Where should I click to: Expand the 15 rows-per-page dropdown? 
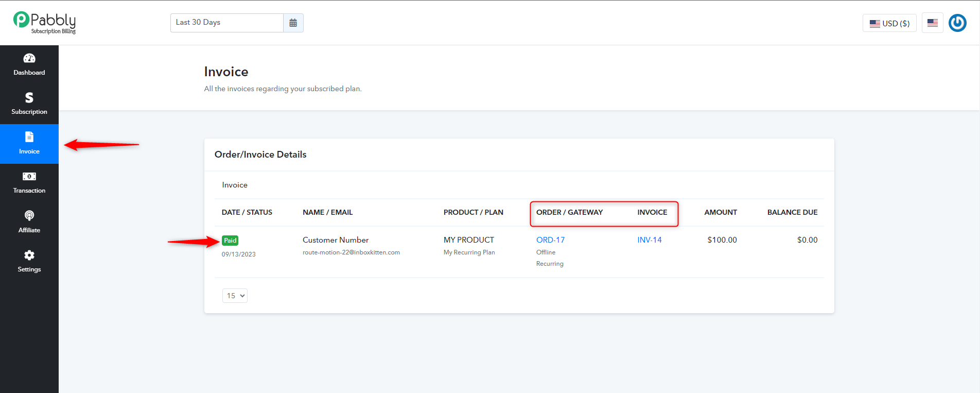click(x=235, y=296)
